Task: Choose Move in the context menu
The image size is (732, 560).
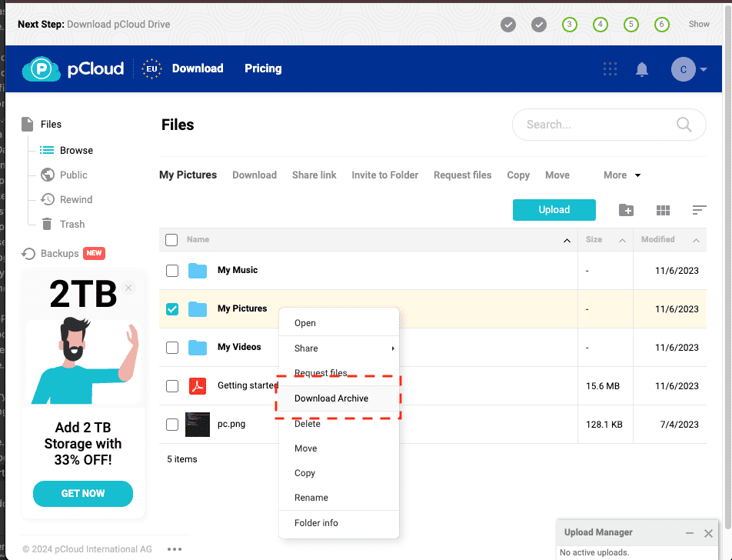Action: (x=339, y=448)
